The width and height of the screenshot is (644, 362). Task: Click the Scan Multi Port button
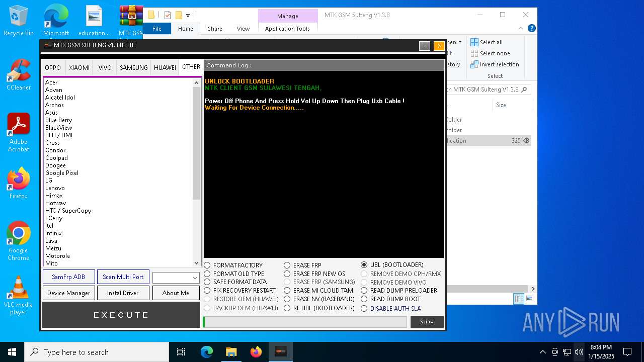pos(123,277)
